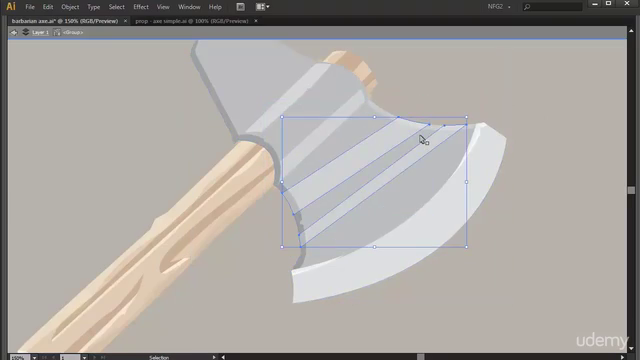This screenshot has width=640, height=360.
Task: Open the Arrange Documents dropdown
Action: click(262, 7)
